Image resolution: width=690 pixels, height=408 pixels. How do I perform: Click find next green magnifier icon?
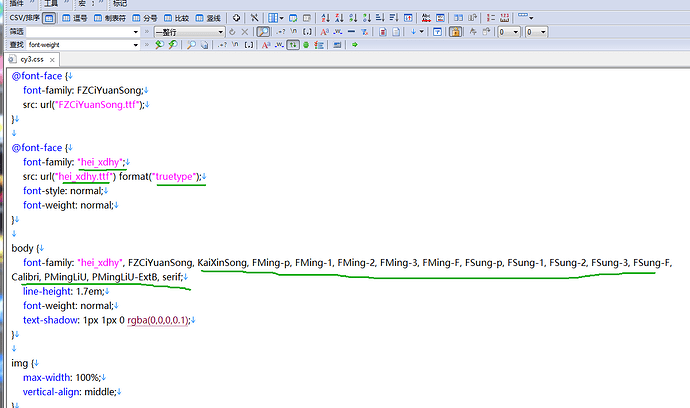159,45
